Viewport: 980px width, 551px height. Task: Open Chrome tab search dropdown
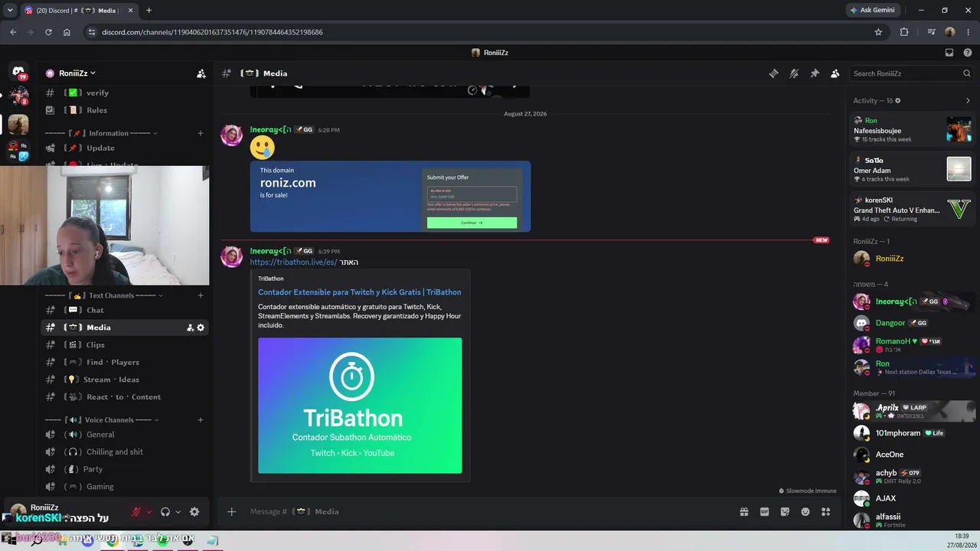tap(10, 11)
